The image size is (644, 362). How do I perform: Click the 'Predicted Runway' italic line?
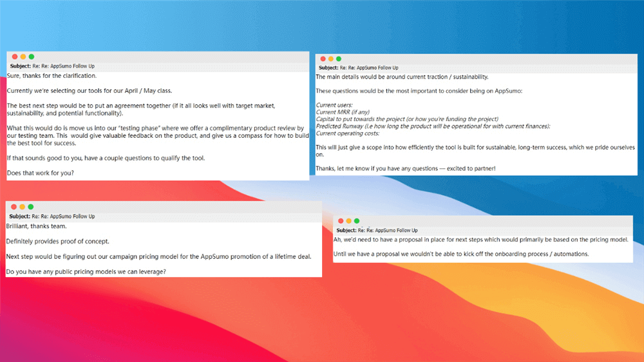(433, 126)
